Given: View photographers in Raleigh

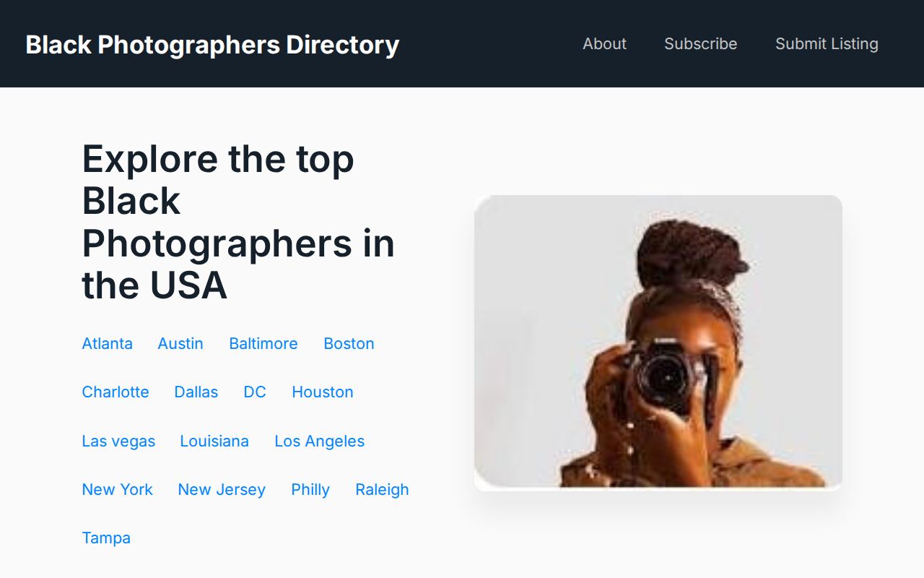Looking at the screenshot, I should 382,489.
